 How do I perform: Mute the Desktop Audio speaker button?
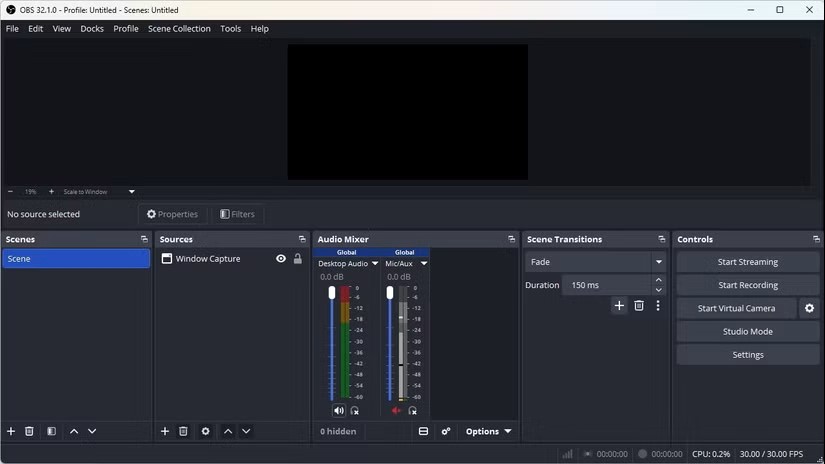click(338, 410)
